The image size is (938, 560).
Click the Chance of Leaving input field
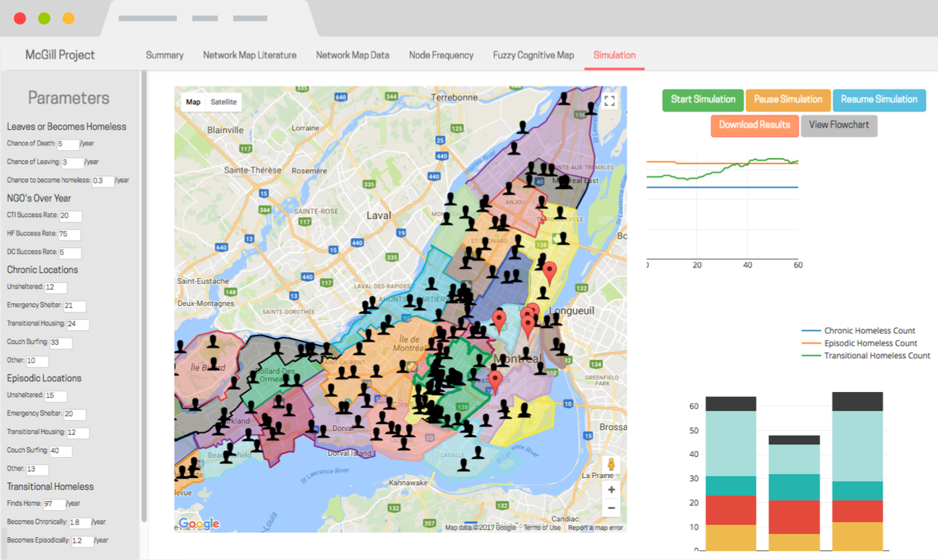click(73, 162)
